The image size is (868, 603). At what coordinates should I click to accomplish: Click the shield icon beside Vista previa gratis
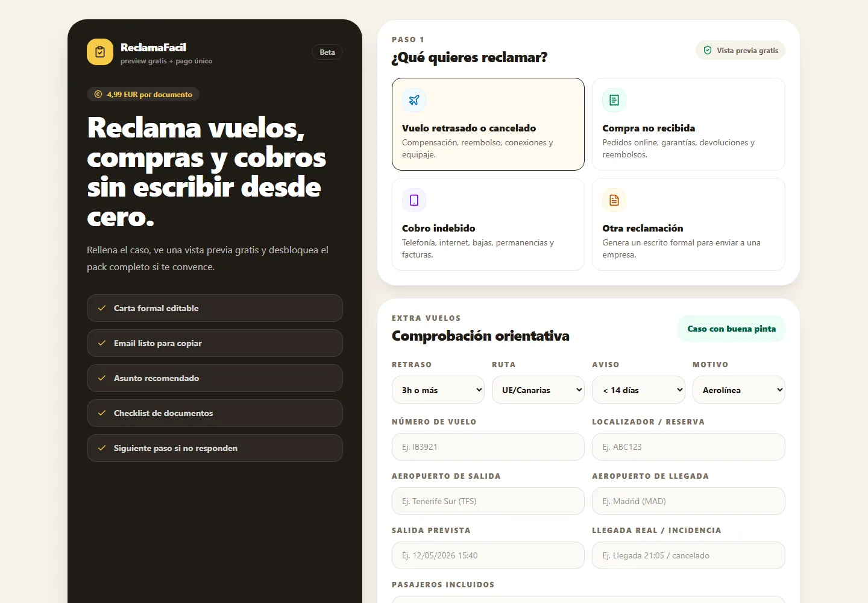click(708, 51)
